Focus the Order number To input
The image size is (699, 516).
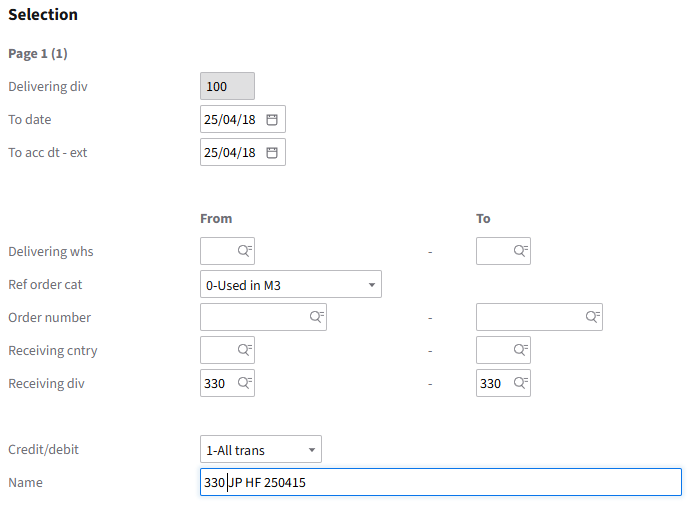(530, 317)
